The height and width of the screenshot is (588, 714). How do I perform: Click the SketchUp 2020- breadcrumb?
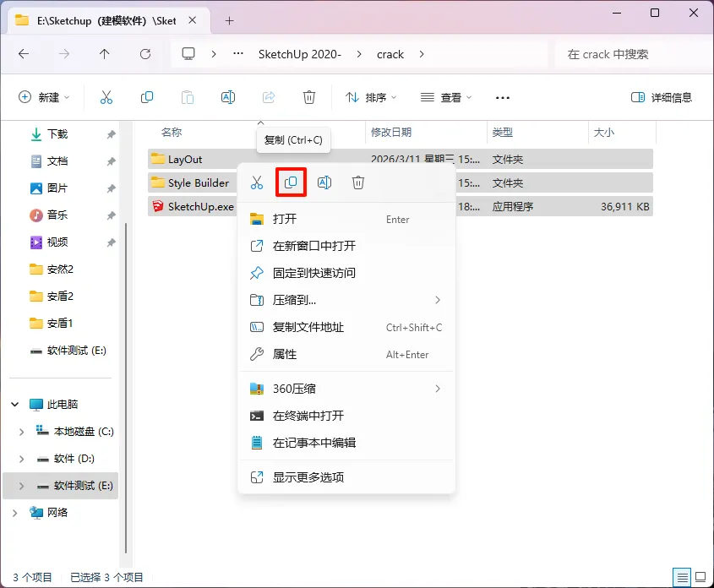[x=300, y=54]
